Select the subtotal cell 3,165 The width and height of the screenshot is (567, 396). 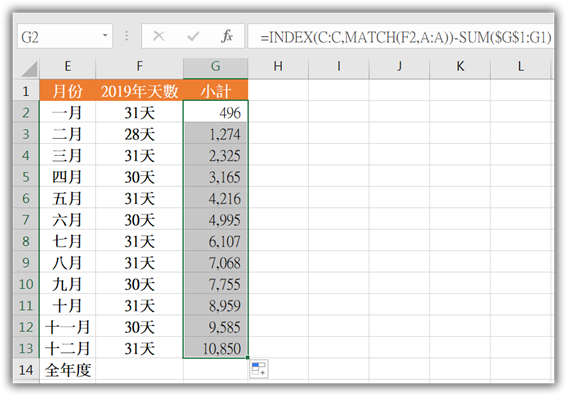216,176
